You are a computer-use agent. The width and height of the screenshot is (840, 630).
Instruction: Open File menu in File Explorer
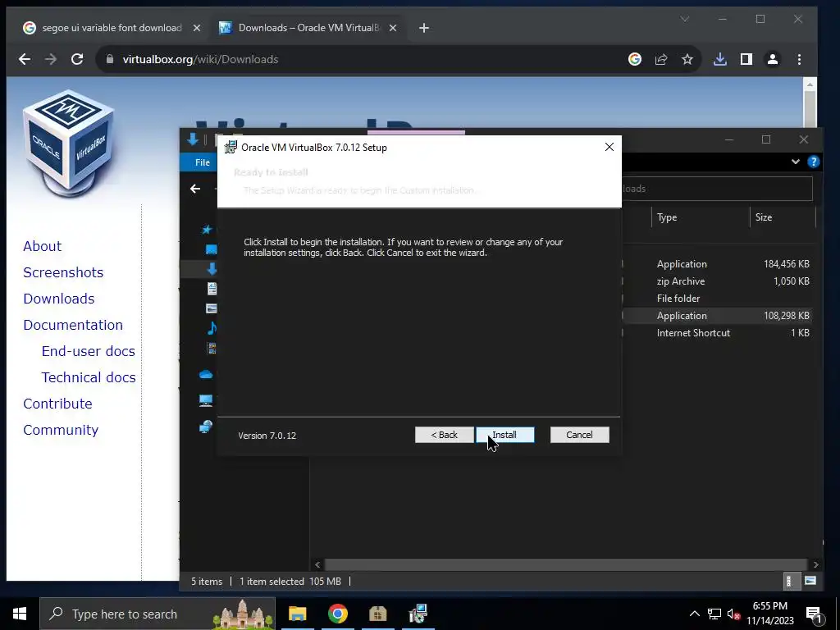pyautogui.click(x=202, y=162)
